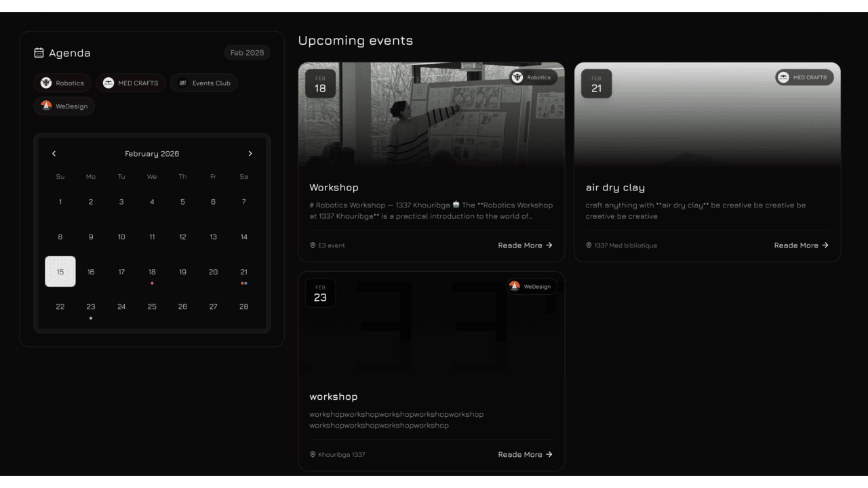
Task: Go to previous month in calendar
Action: click(54, 154)
